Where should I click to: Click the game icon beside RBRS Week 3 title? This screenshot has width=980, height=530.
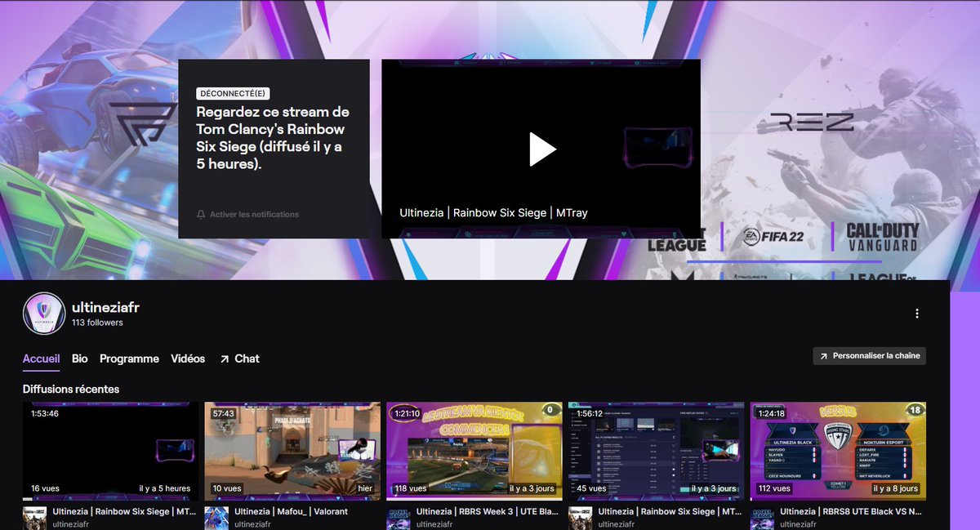(399, 518)
